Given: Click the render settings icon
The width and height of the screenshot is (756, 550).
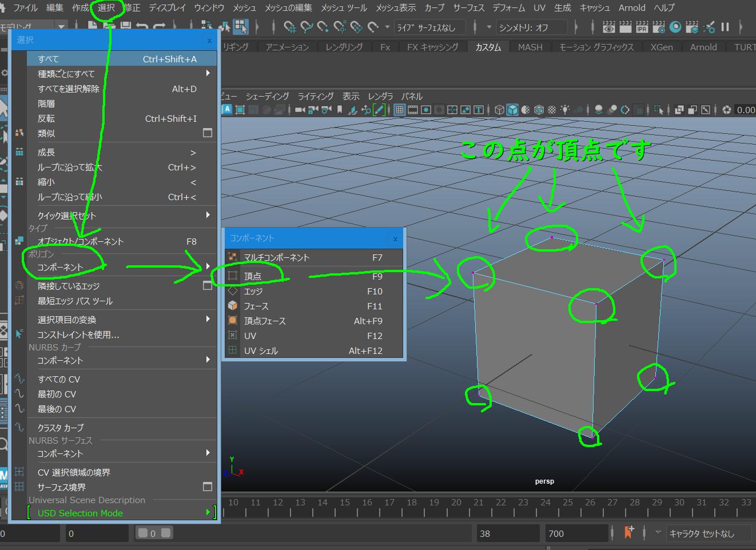Looking at the screenshot, I should 659,27.
